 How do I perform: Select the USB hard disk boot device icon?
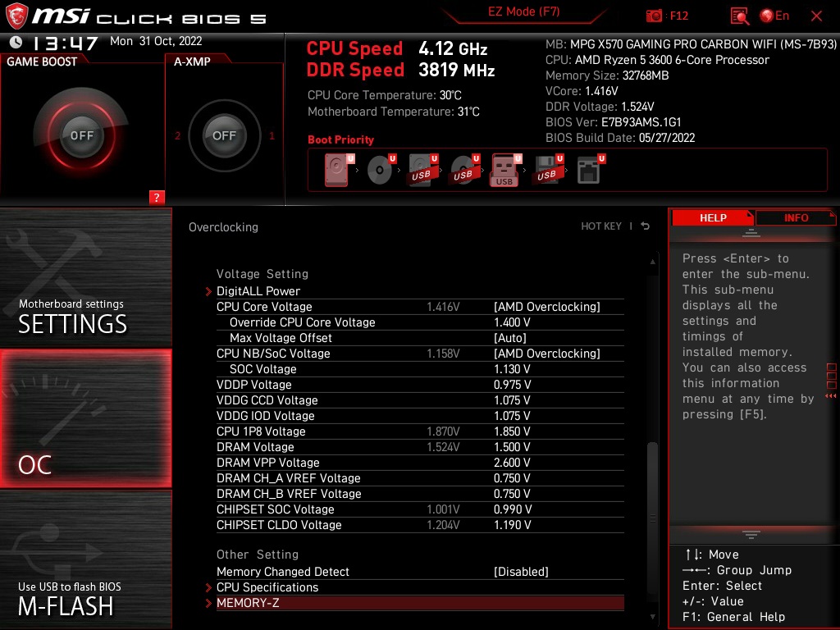tap(422, 170)
